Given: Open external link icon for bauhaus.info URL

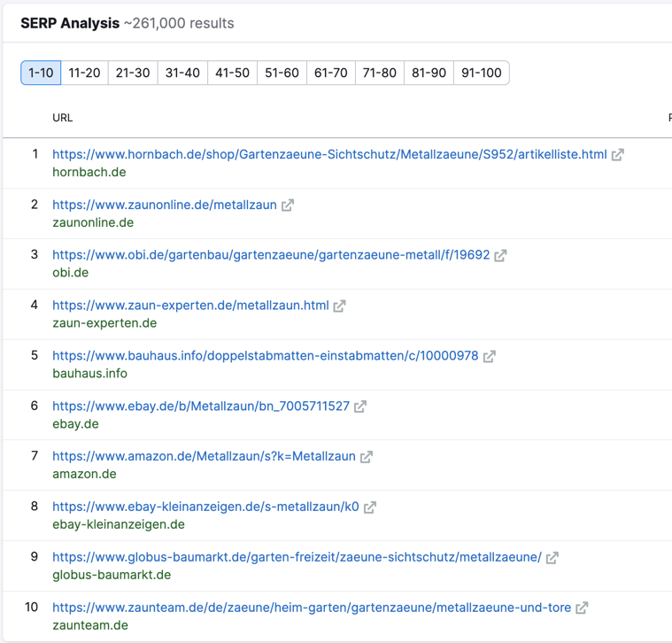Looking at the screenshot, I should click(x=490, y=356).
